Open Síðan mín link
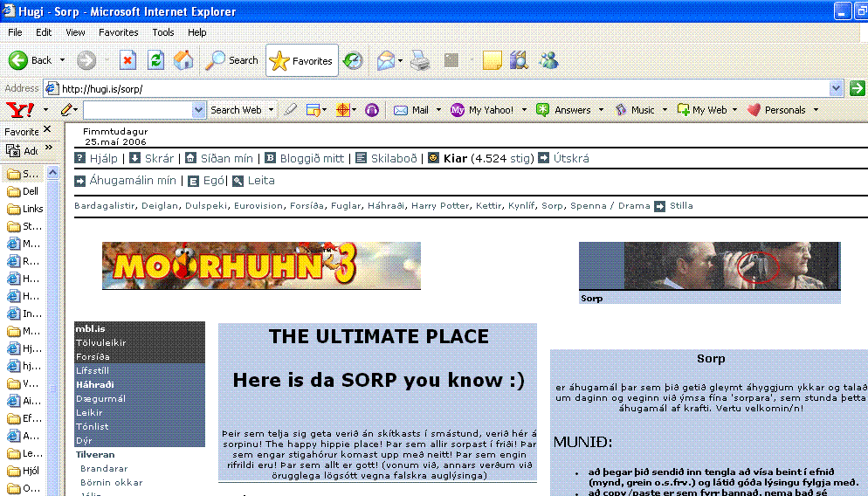Image resolution: width=868 pixels, height=496 pixels. 226,158
